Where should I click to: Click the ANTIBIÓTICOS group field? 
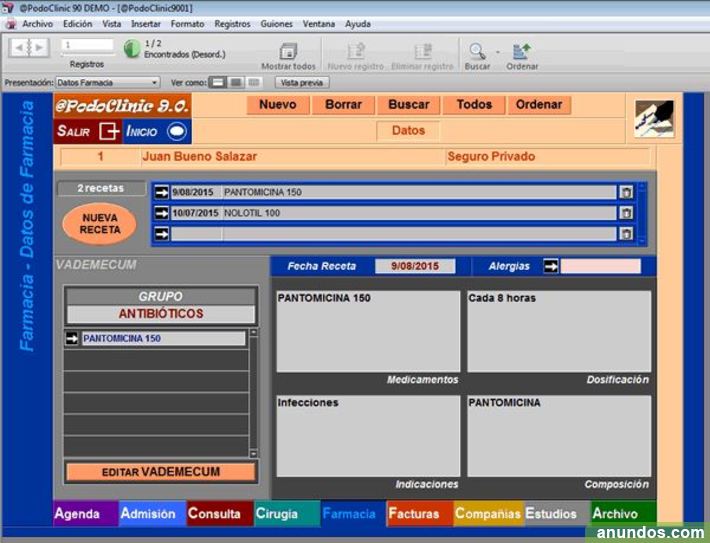(161, 313)
